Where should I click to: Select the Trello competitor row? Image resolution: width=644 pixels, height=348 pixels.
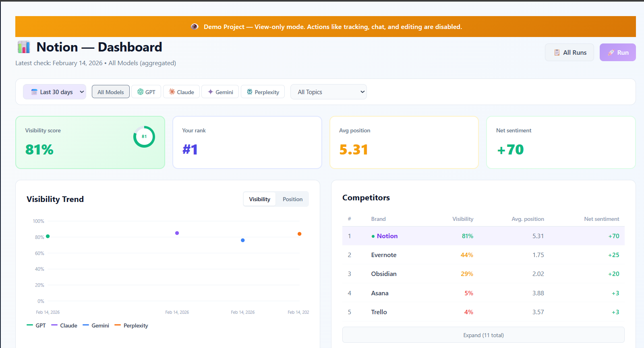pyautogui.click(x=483, y=312)
